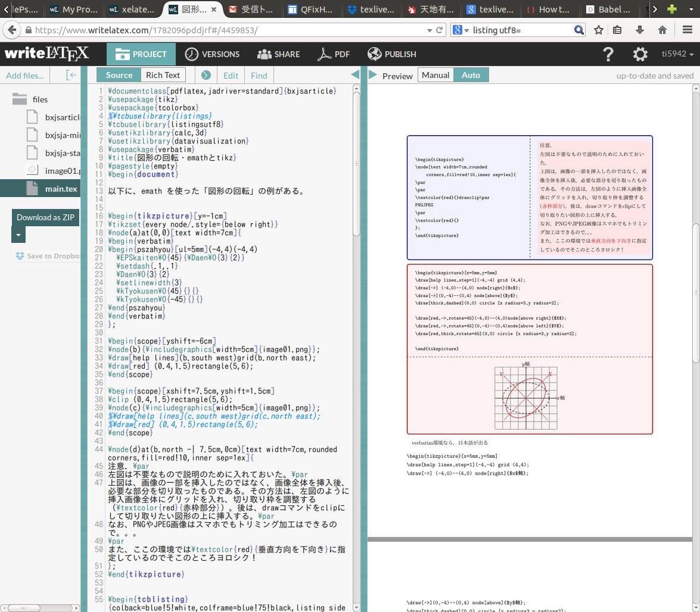Click the Find button in editor toolbar
The width and height of the screenshot is (700, 612).
pyautogui.click(x=259, y=76)
